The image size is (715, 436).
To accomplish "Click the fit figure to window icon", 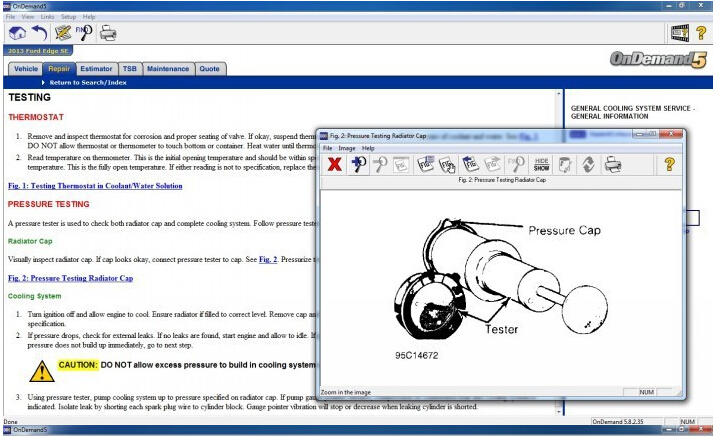I will coord(401,165).
